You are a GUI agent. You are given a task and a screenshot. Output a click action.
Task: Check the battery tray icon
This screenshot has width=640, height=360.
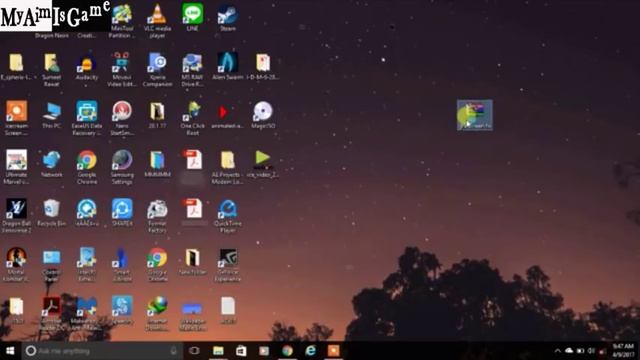coord(580,351)
